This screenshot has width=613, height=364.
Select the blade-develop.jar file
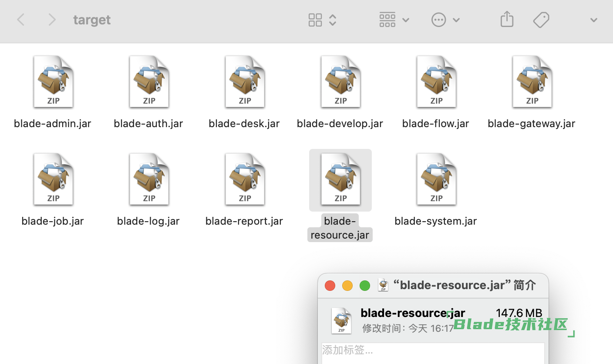point(340,82)
